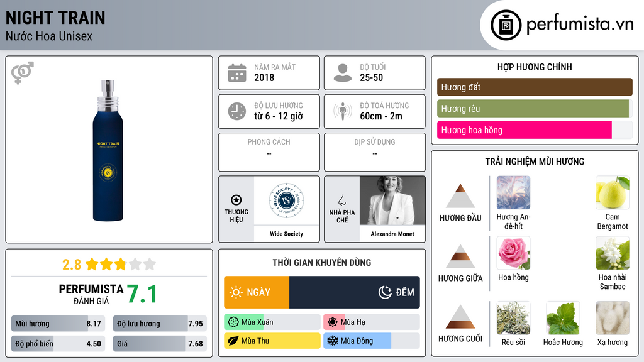Click the từ 6 - 12 giờ longevity value

[x=279, y=116]
